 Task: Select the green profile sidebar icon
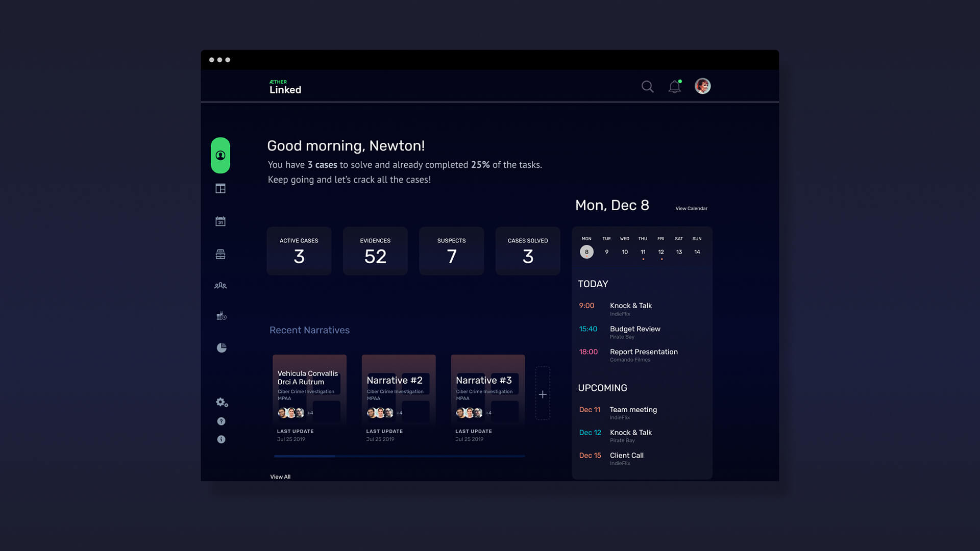[x=220, y=156]
